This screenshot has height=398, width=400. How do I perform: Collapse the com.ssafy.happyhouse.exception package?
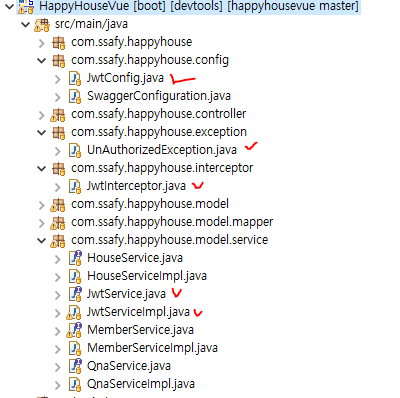coord(42,132)
